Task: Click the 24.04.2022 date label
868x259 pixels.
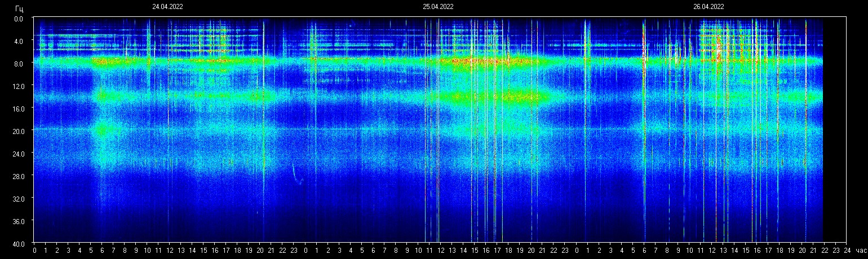Action: coord(167,7)
